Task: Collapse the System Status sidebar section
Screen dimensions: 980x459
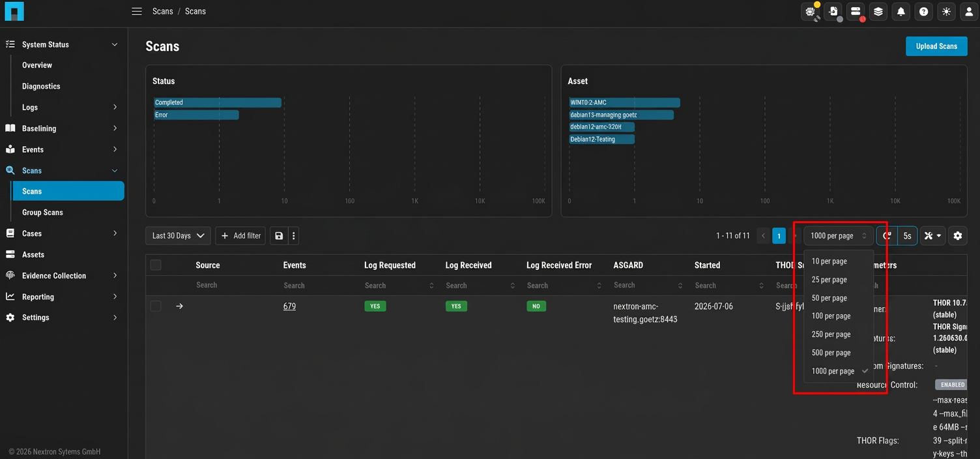Action: click(x=115, y=44)
